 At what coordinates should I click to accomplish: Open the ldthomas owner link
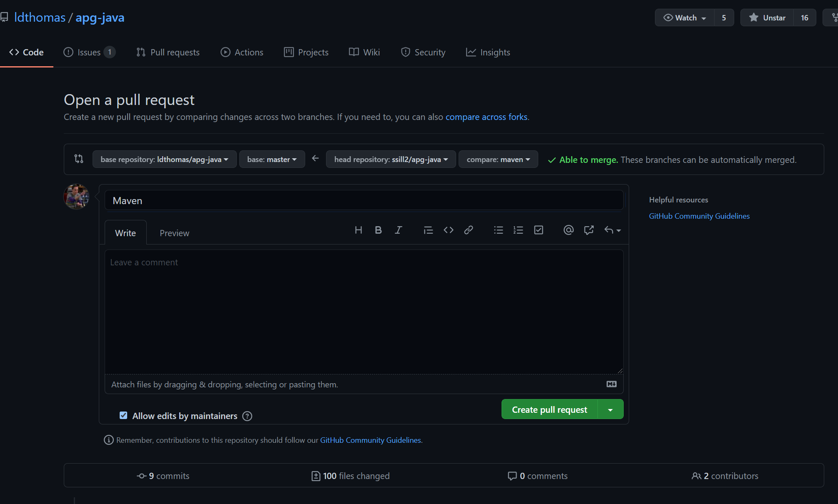click(40, 17)
